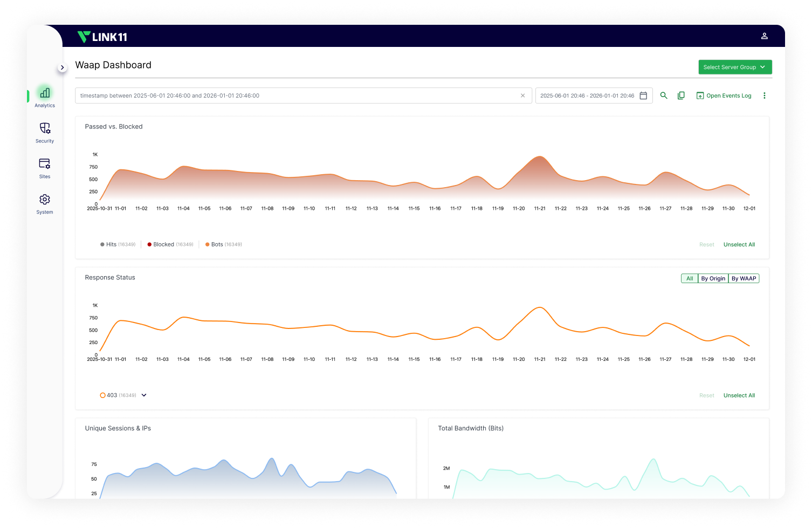This screenshot has width=812, height=528.
Task: Clear the timestamp filter with X
Action: coord(522,95)
